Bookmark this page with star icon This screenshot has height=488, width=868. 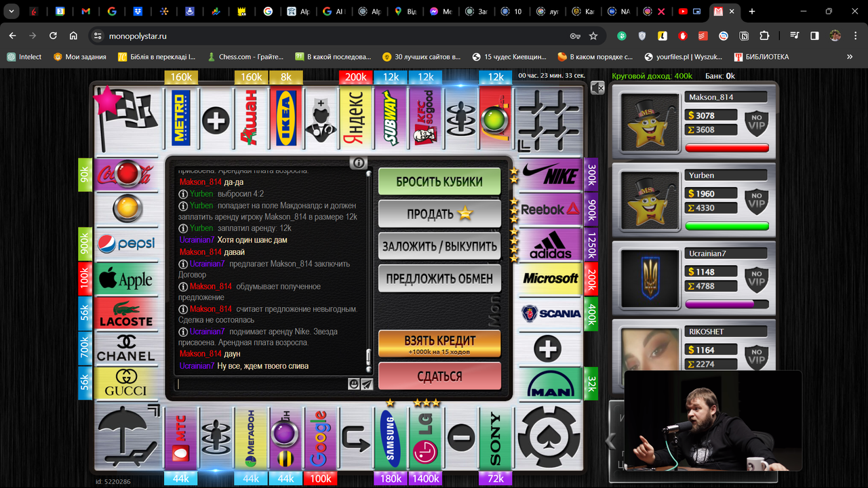[593, 36]
